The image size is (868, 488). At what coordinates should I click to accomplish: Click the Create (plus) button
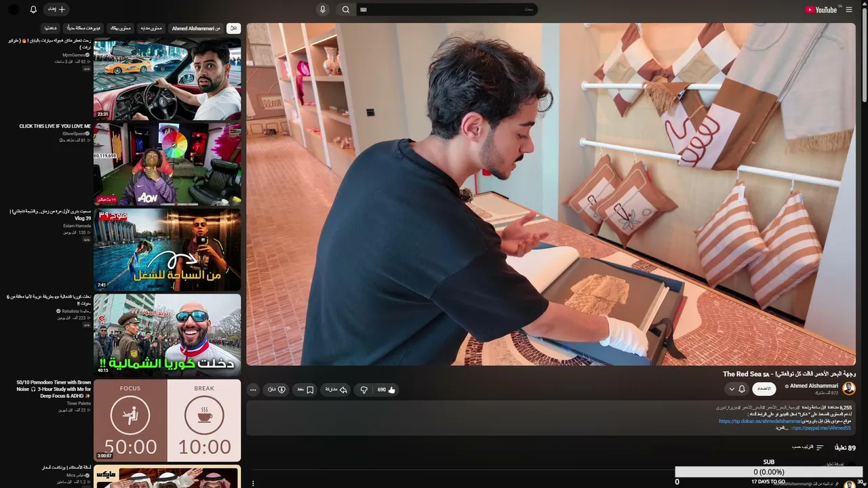57,9
